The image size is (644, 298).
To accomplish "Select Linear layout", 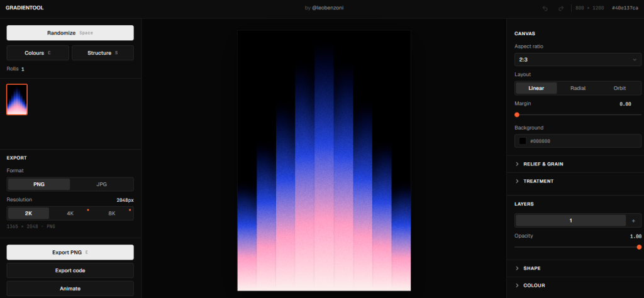I will (536, 88).
